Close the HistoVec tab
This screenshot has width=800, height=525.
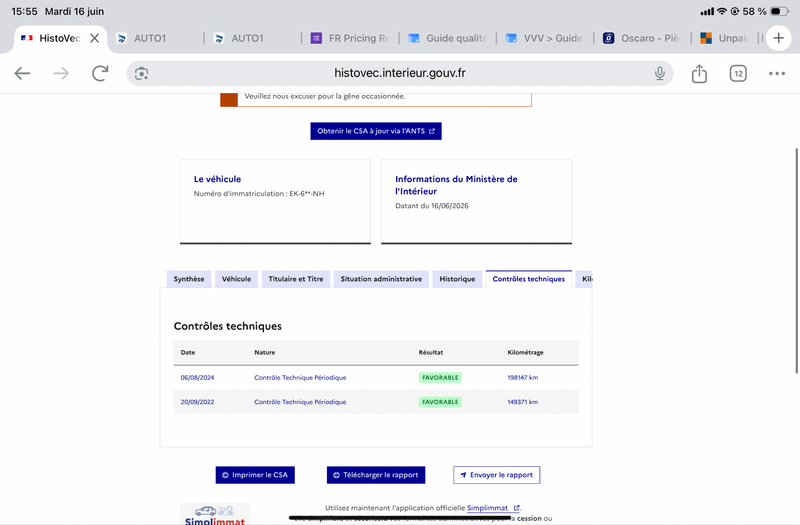(x=94, y=38)
